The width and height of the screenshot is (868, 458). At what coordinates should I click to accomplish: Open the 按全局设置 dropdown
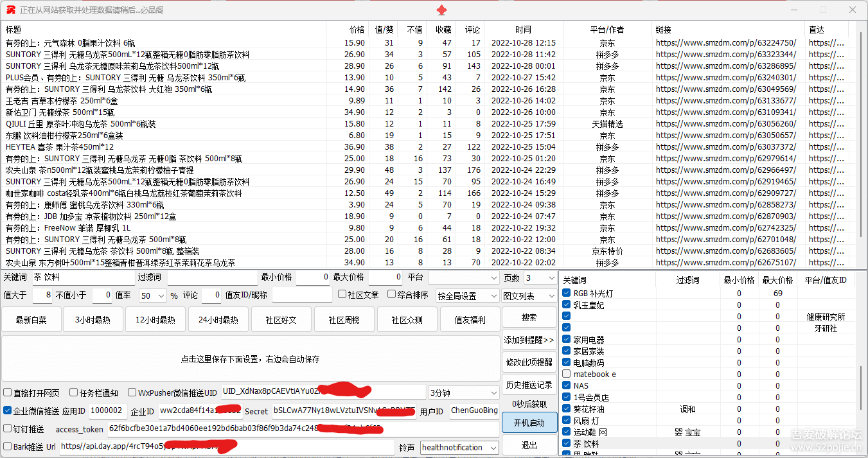(467, 295)
